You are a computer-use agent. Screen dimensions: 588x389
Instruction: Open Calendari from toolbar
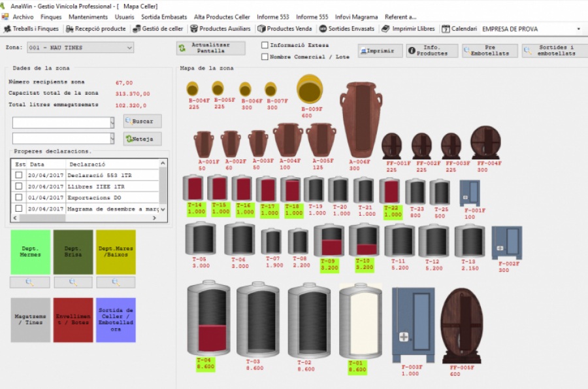(x=459, y=29)
